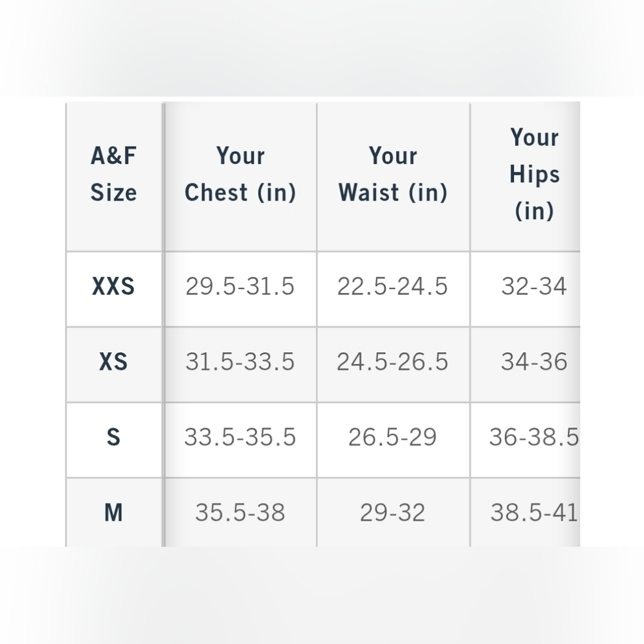Click the XXS size row label

[x=113, y=286]
